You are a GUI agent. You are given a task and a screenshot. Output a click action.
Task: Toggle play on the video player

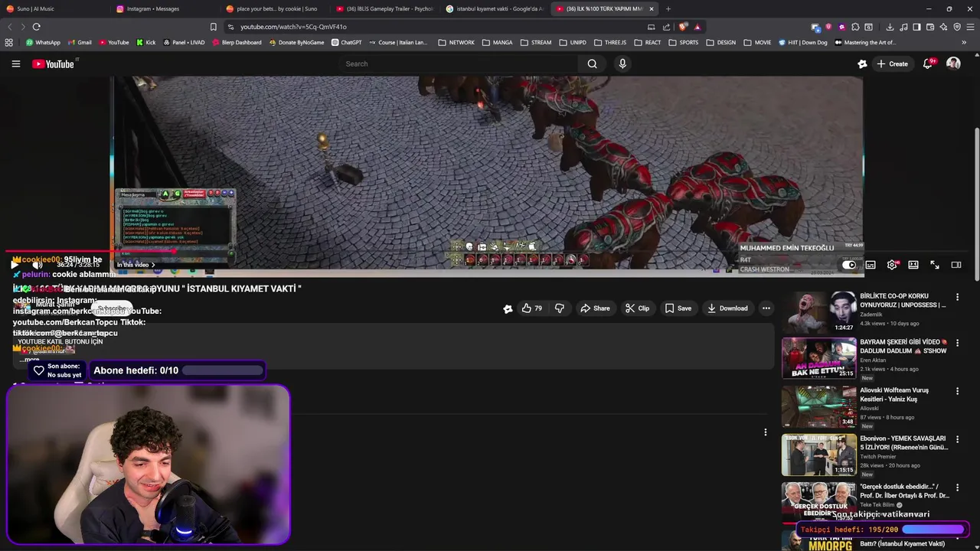pos(14,265)
